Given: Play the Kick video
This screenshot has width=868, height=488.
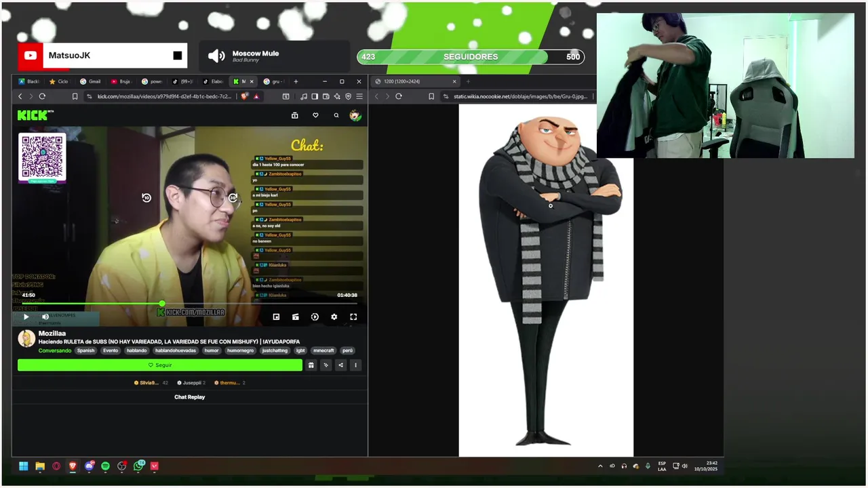Looking at the screenshot, I should [26, 317].
